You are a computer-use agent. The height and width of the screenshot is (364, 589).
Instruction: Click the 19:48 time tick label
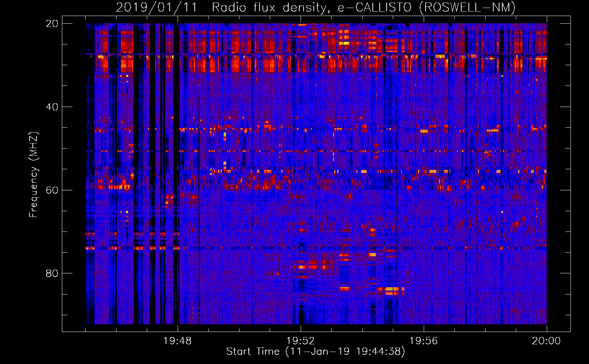pyautogui.click(x=178, y=341)
